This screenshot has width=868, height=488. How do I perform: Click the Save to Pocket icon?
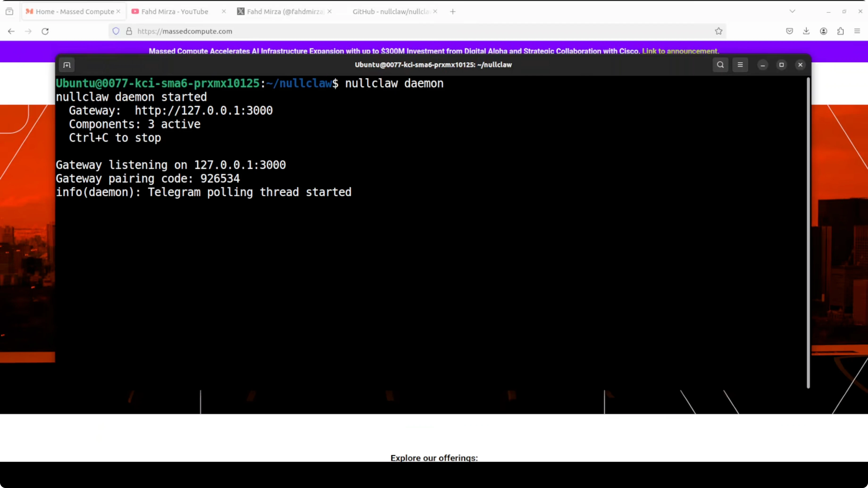789,31
